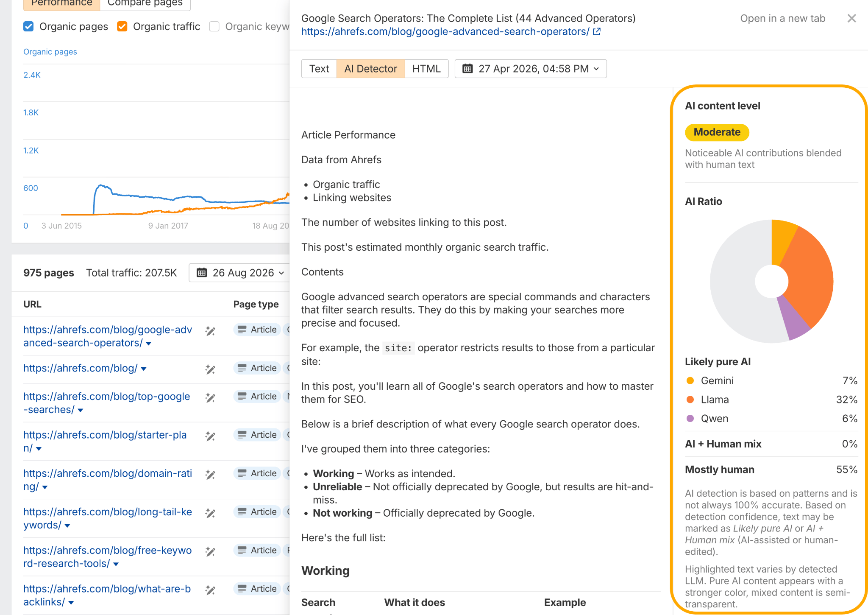The height and width of the screenshot is (615, 868).
Task: Click the Moderate AI content badge
Action: point(717,132)
